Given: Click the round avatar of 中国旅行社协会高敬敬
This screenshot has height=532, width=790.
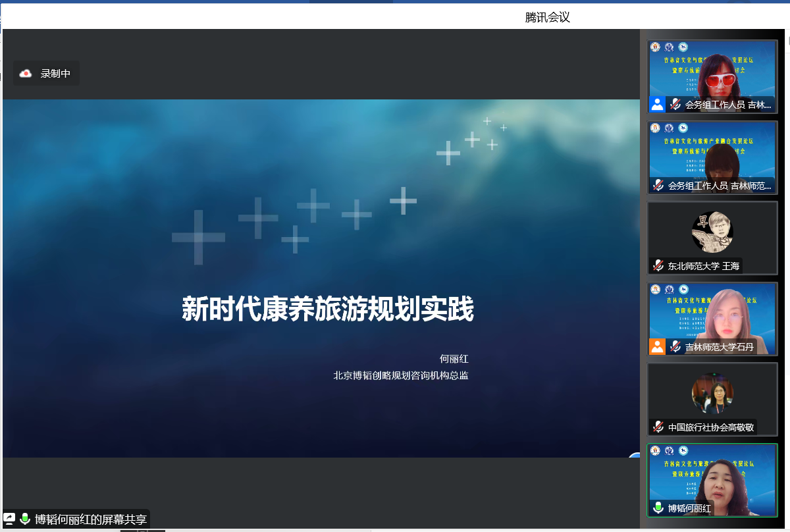Looking at the screenshot, I should (x=712, y=392).
